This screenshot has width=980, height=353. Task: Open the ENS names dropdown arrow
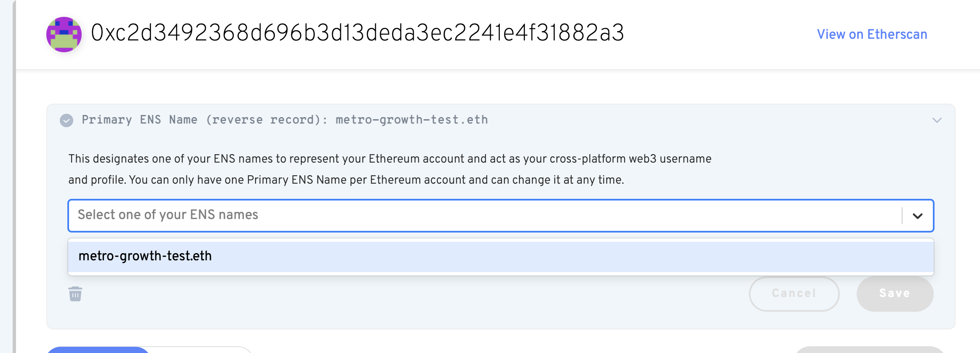(x=918, y=216)
